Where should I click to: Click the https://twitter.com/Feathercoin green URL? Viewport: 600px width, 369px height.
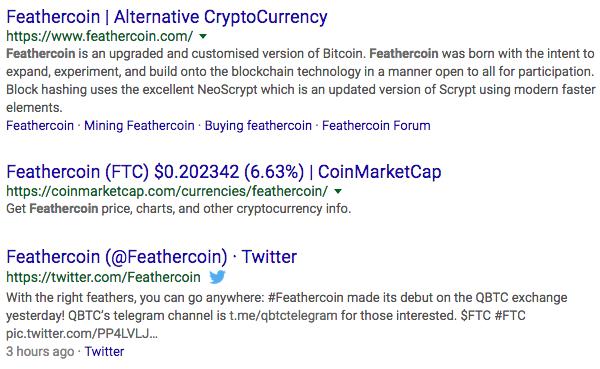coord(103,277)
